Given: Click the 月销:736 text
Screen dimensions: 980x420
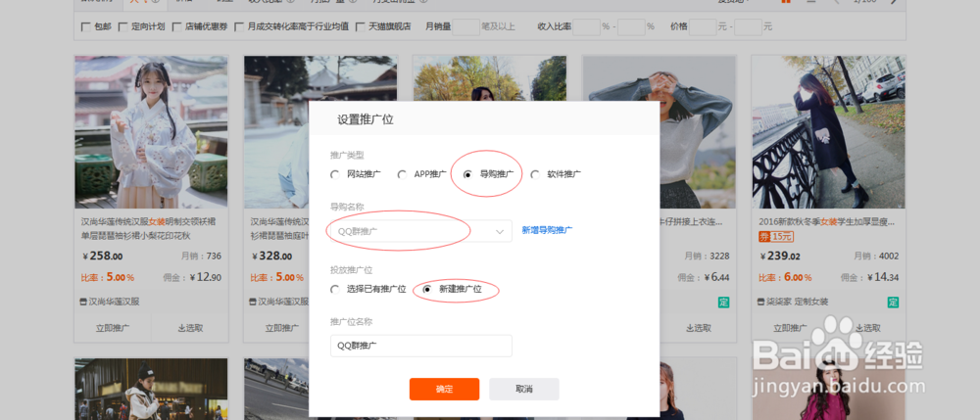Looking at the screenshot, I should tap(201, 256).
